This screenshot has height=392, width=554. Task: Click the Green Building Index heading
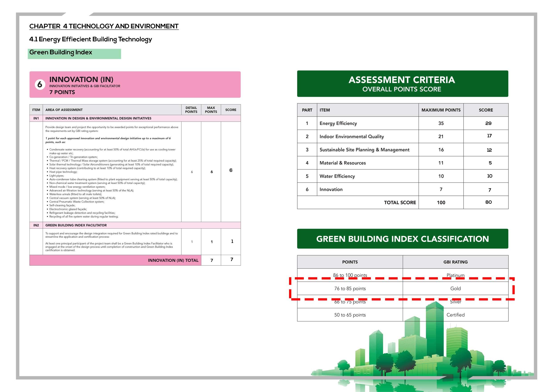click(61, 52)
